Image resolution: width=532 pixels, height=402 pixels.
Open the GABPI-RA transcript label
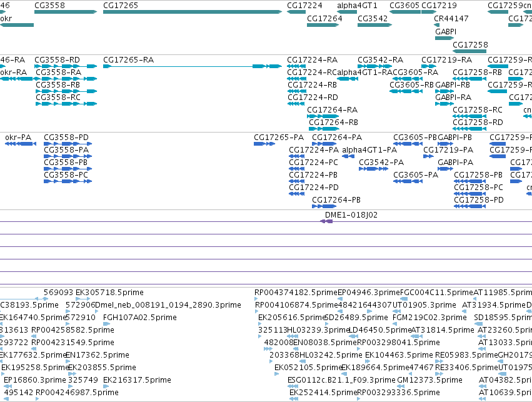453,98
